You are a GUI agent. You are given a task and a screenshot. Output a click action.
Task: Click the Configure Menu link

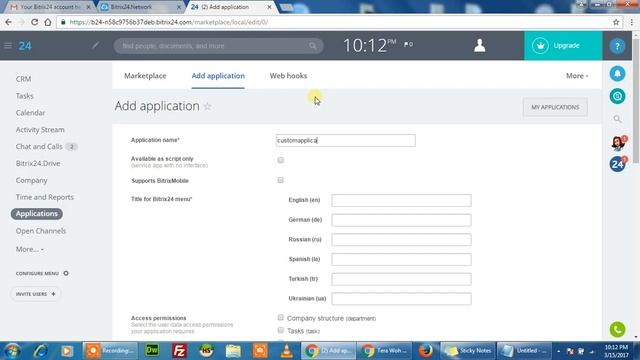tap(37, 273)
